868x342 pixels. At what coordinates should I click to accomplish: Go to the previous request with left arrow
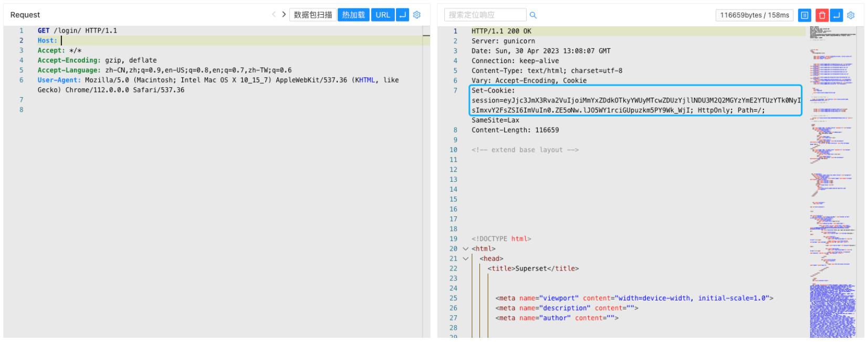click(x=274, y=15)
